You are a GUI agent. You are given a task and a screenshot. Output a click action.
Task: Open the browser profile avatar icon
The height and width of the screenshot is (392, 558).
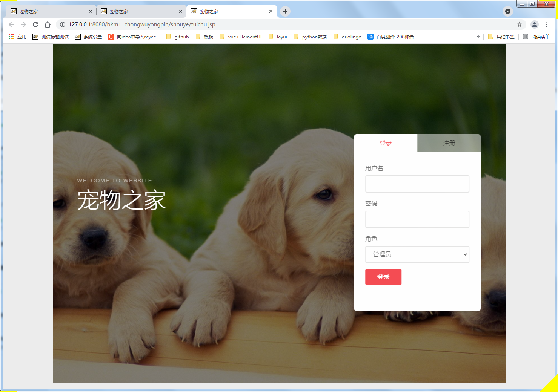point(534,24)
